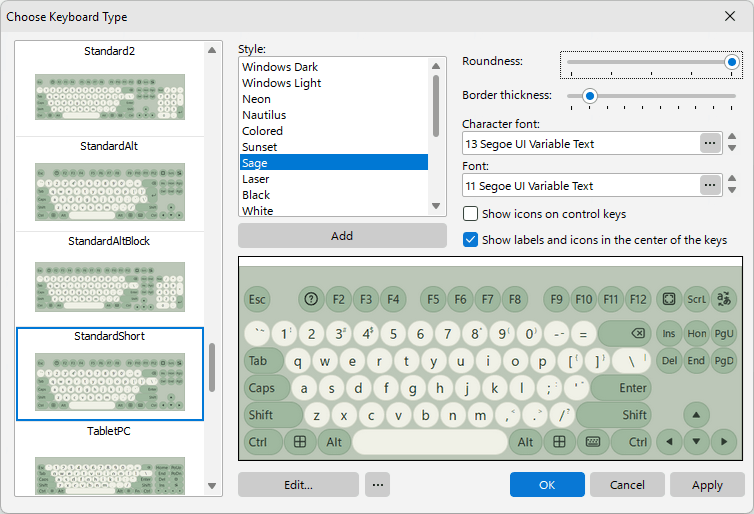Click keyboard type list scroll up arrow
The height and width of the screenshot is (514, 754).
(212, 50)
